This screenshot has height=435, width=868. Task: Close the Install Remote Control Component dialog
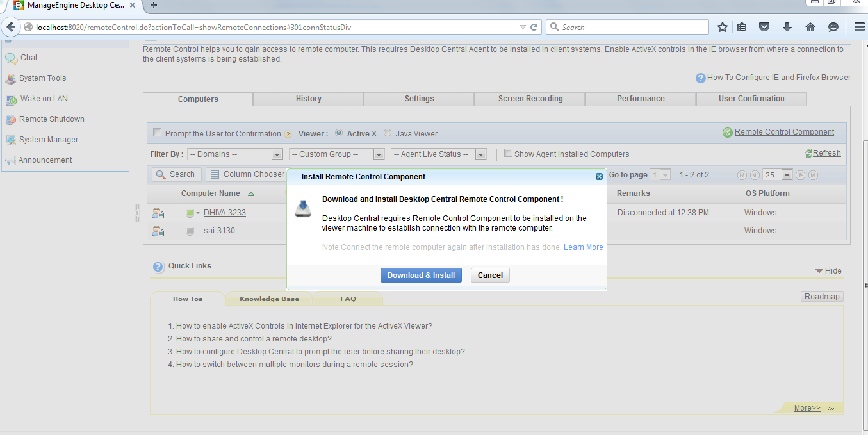(x=599, y=177)
